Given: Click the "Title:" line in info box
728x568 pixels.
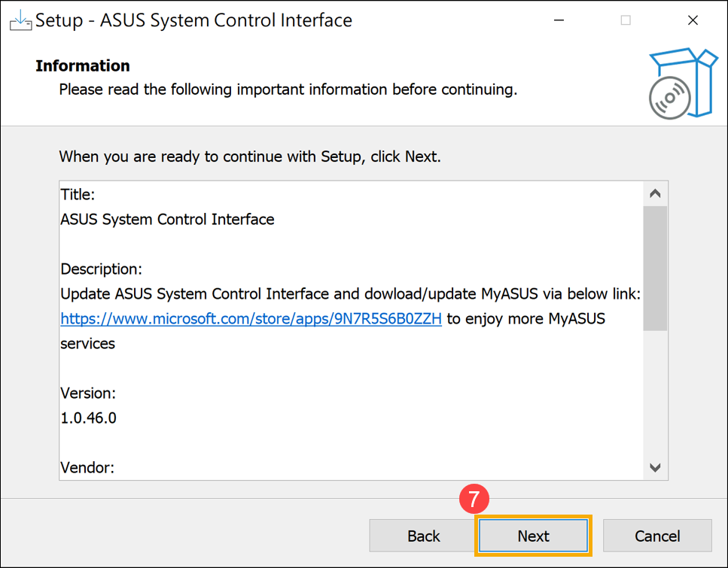Looking at the screenshot, I should (78, 195).
